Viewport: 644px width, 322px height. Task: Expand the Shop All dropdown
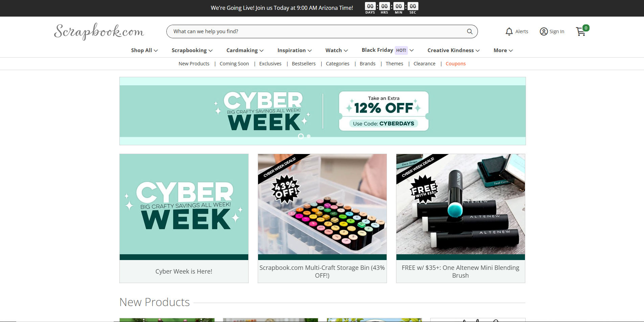coord(144,50)
